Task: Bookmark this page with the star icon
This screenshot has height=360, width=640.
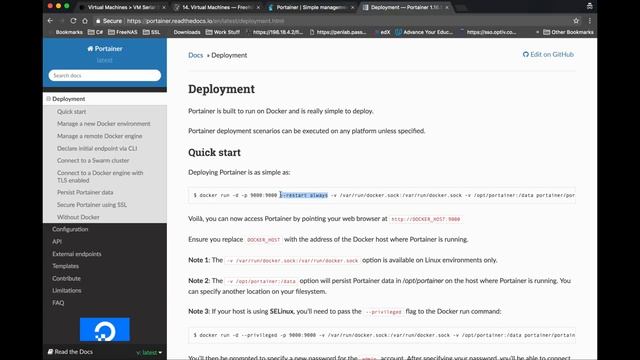Action: click(576, 21)
